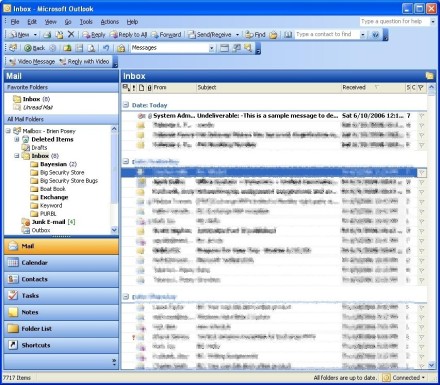Open the Connected status dropdown
Viewport: 440px width, 385px height.
click(x=404, y=378)
